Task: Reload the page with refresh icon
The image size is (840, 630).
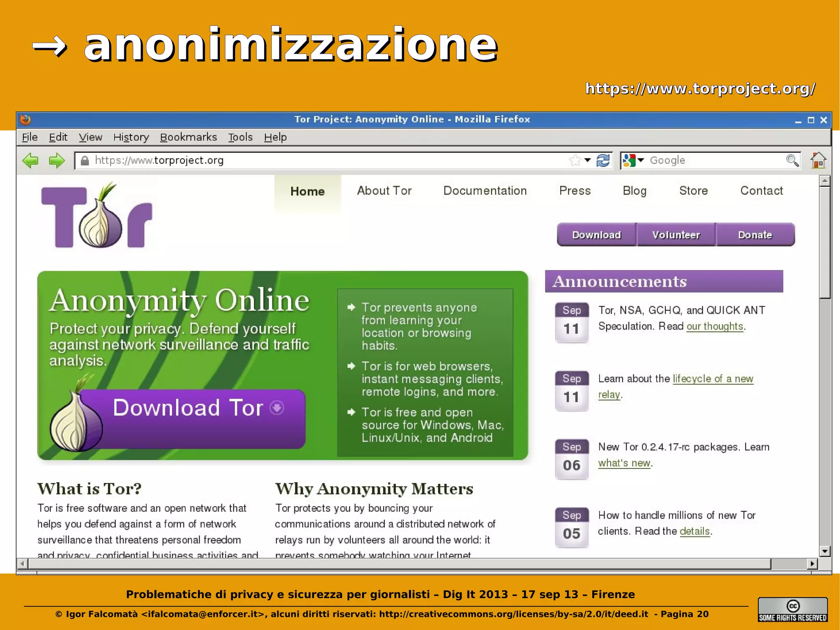Action: pyautogui.click(x=603, y=160)
